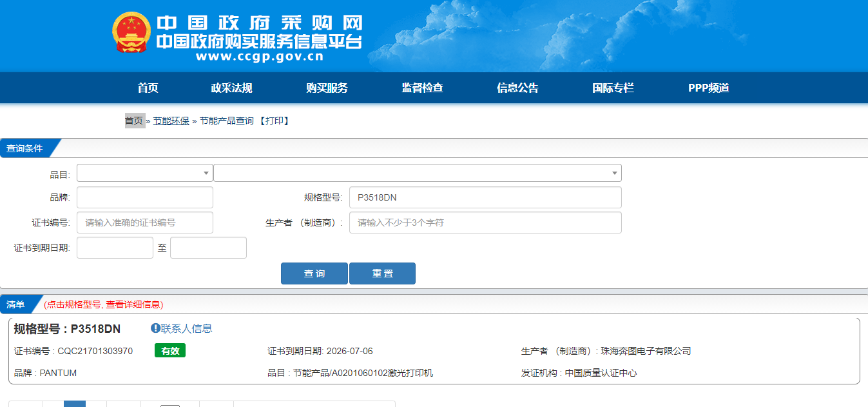
Task: Open the 首页 navigation menu item
Action: pos(148,88)
